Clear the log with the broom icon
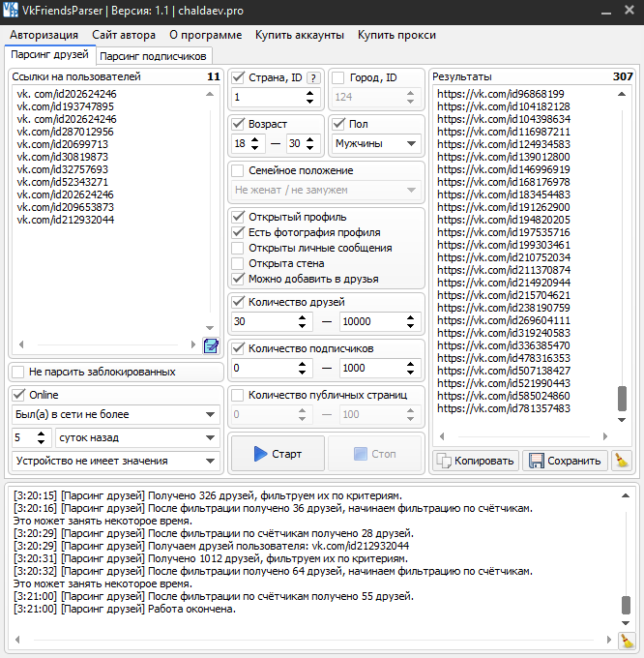The height and width of the screenshot is (658, 644). coord(628,641)
